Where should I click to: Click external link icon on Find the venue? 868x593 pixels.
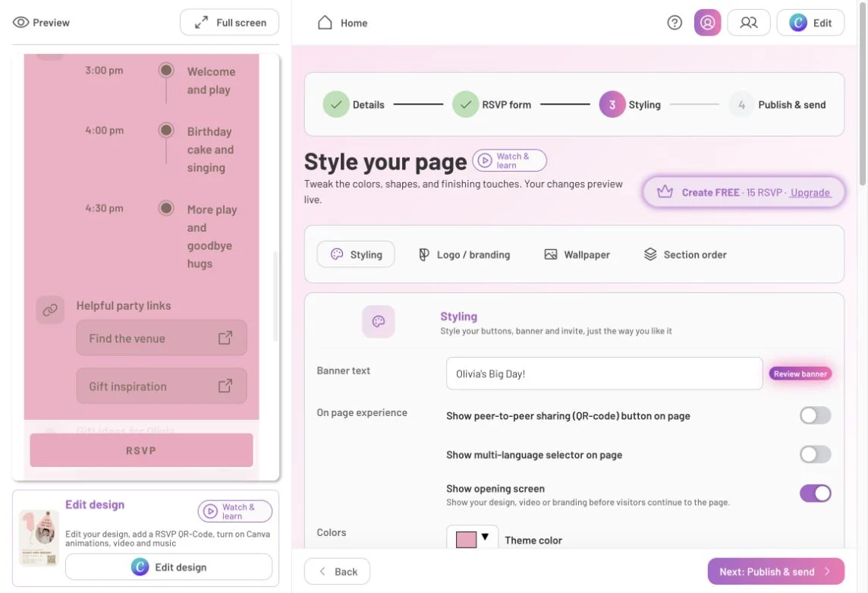tap(225, 338)
